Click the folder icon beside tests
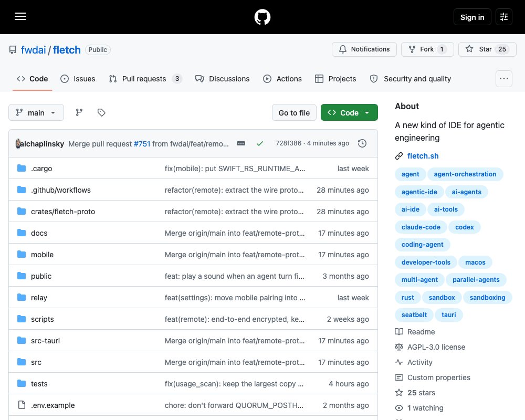The height and width of the screenshot is (420, 525). point(22,383)
